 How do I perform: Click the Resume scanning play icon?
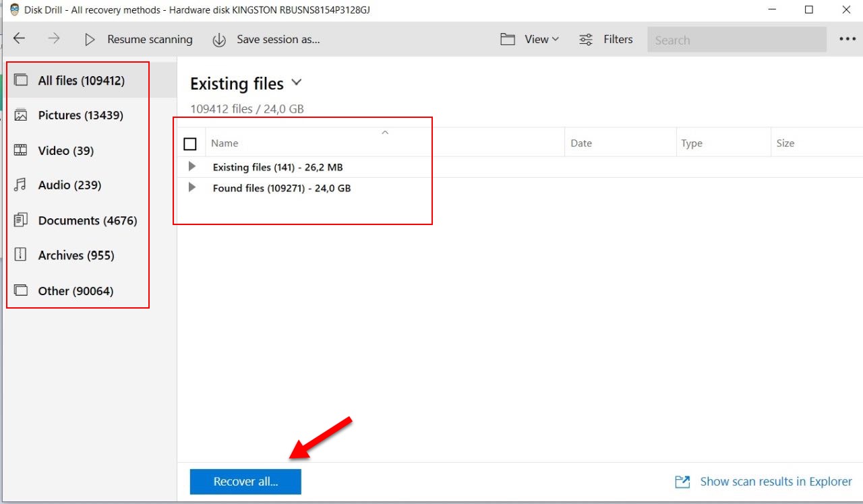click(90, 40)
